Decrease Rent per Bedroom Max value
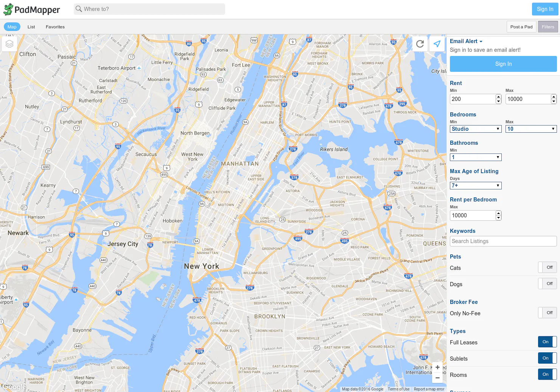Screen dimensions: 560x392 pyautogui.click(x=498, y=218)
